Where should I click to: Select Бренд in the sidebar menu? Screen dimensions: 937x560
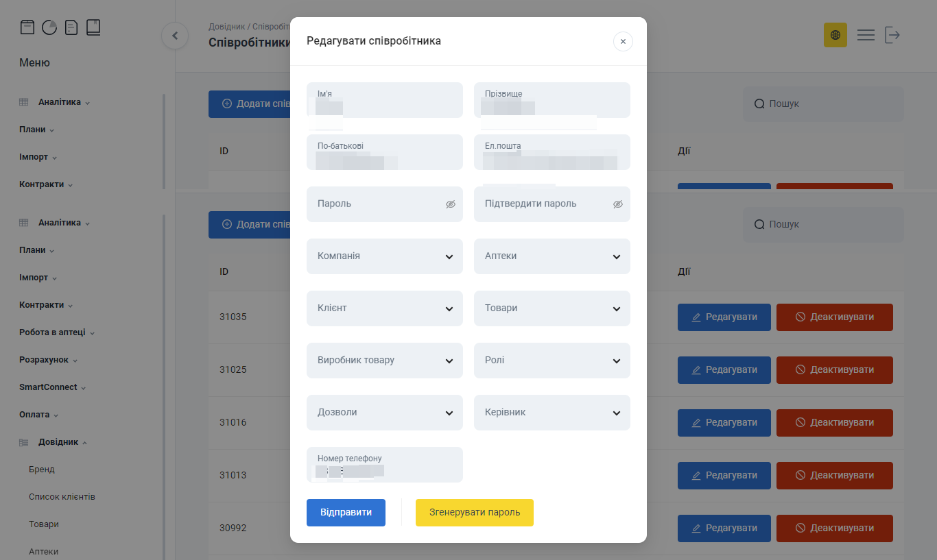pyautogui.click(x=42, y=469)
